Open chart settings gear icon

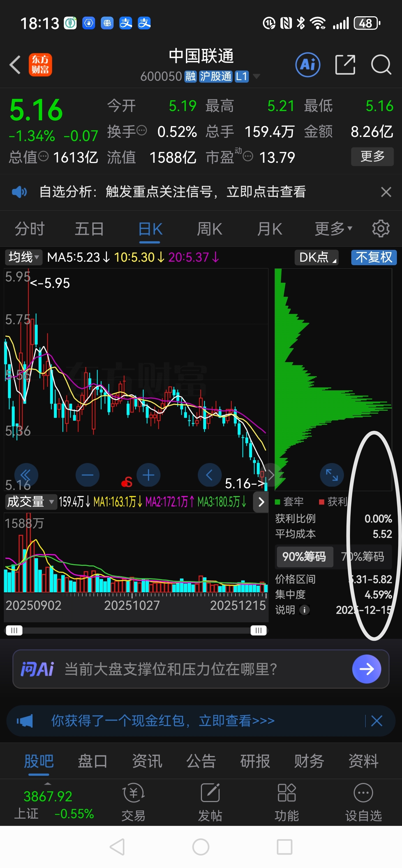[381, 229]
